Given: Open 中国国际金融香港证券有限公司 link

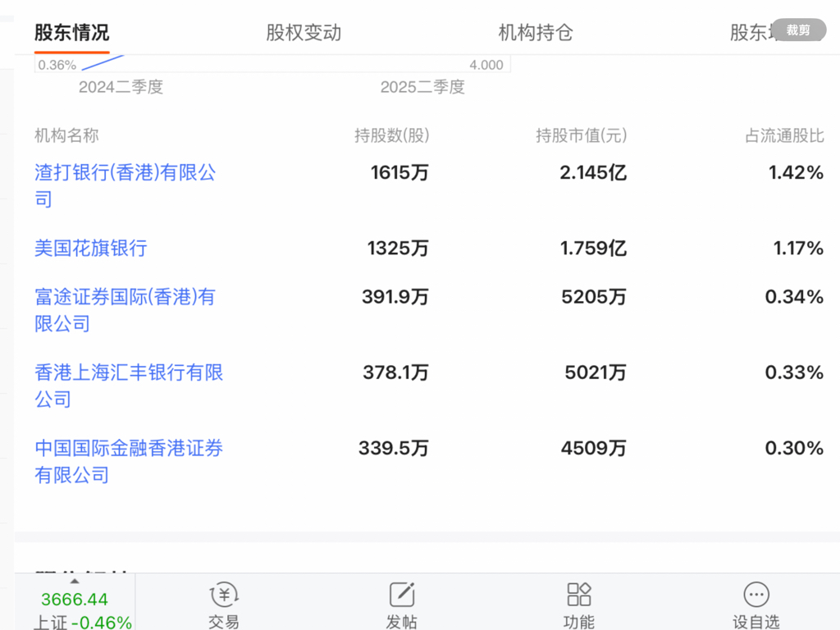Looking at the screenshot, I should (129, 461).
